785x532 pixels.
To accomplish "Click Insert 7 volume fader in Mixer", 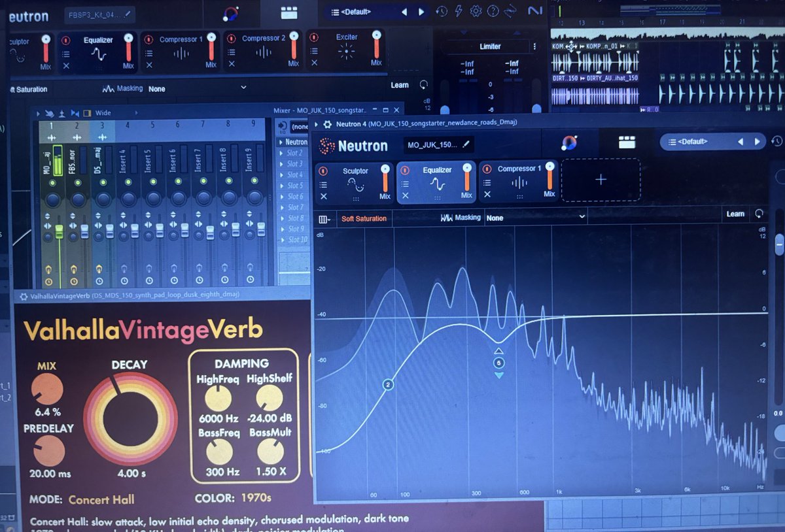I will [x=210, y=232].
